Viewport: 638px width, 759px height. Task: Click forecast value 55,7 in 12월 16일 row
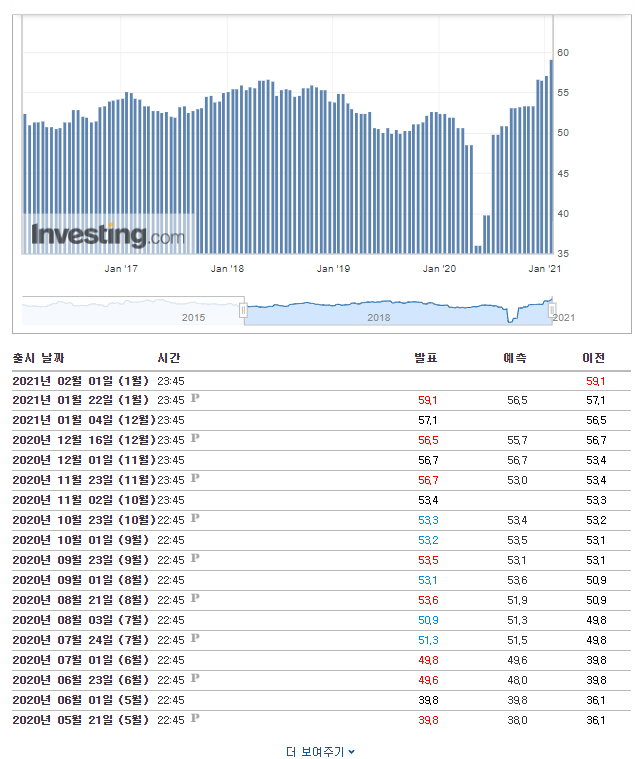517,440
